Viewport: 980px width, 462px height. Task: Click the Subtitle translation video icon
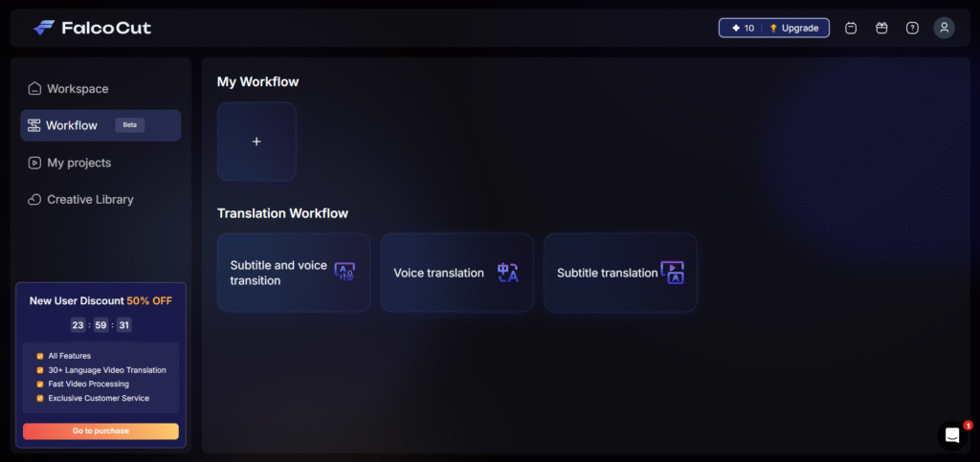click(x=673, y=273)
